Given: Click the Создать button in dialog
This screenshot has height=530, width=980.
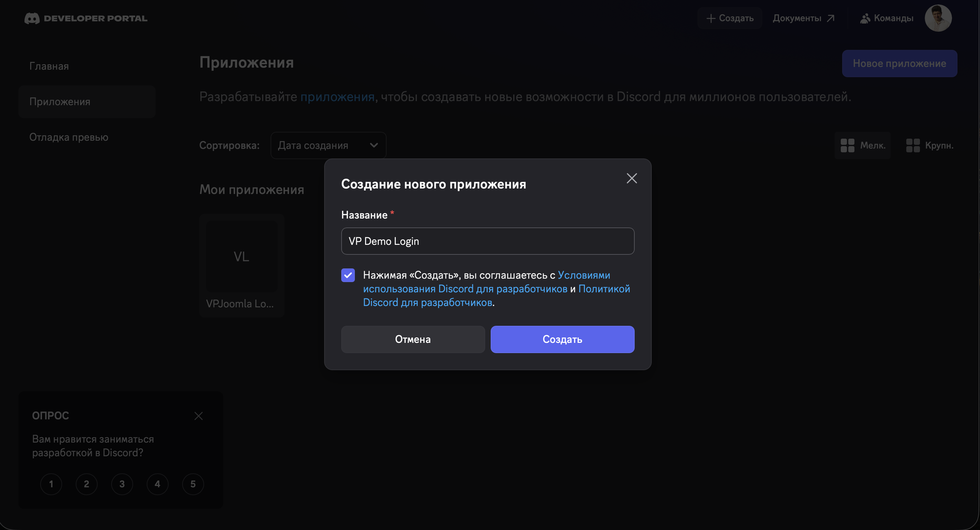Looking at the screenshot, I should click(562, 339).
